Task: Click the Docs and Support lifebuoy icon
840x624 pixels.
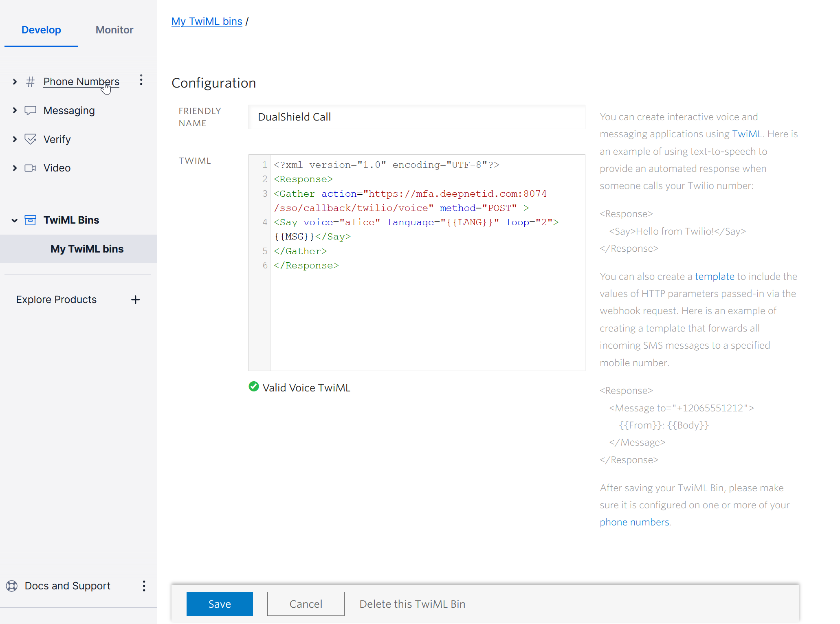Action: coord(12,586)
